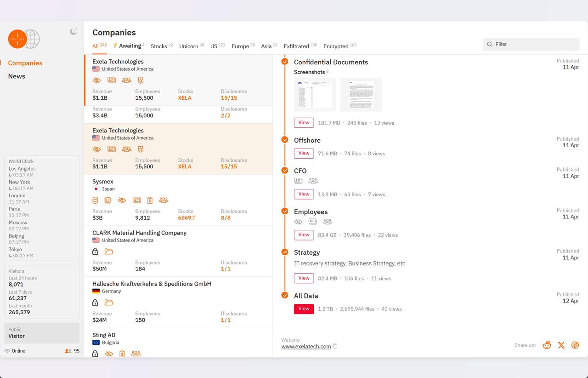
Task: Click the lock icon under Sting AD
Action: click(x=95, y=354)
